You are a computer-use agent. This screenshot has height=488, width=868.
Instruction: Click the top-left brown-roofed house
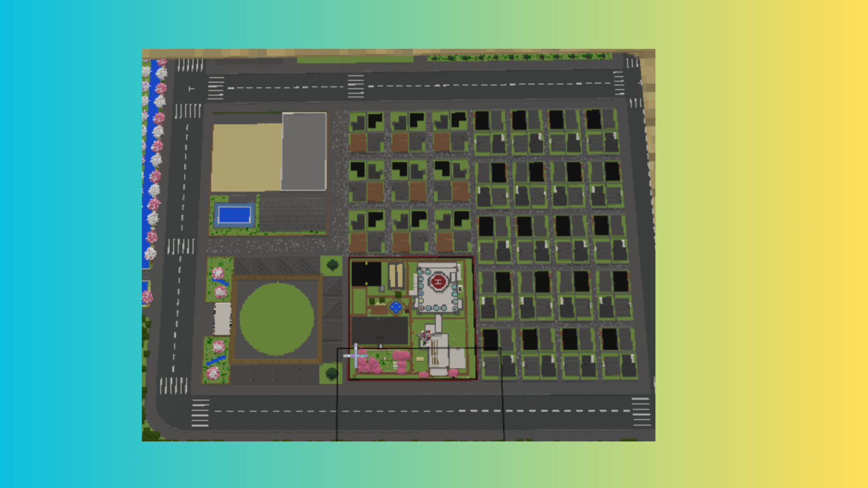pyautogui.click(x=358, y=143)
